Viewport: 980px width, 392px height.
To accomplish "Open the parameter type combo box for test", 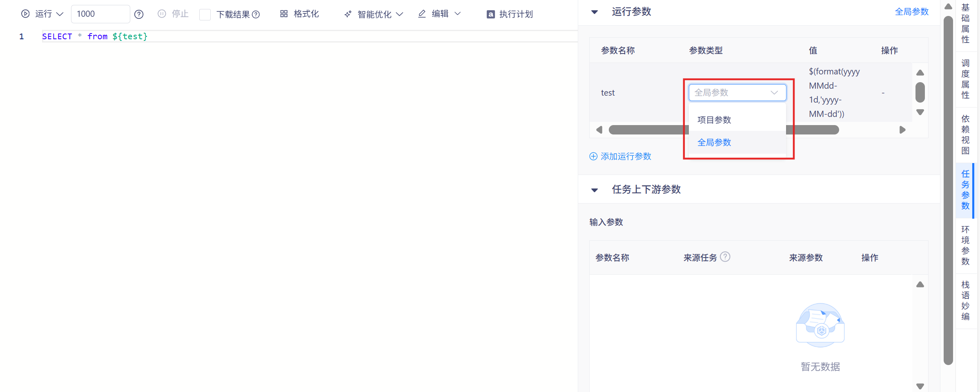I will [x=737, y=92].
